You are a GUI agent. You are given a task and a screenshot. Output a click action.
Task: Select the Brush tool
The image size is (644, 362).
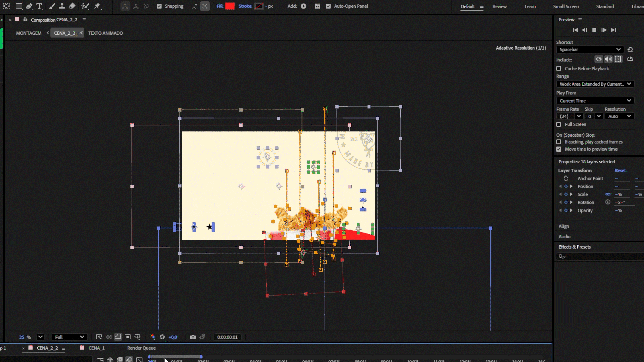click(x=52, y=6)
